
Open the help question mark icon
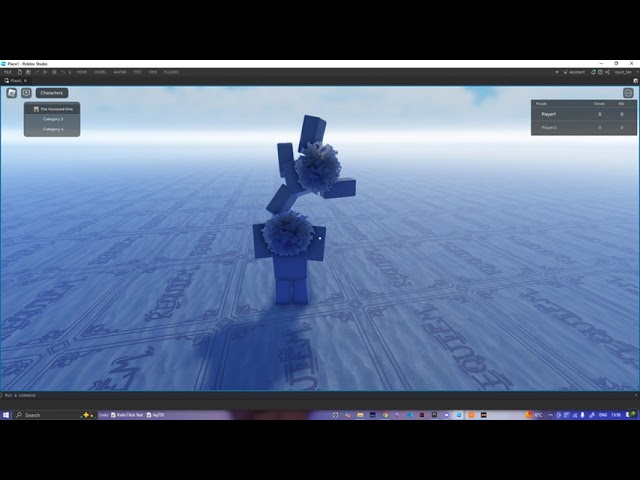[x=600, y=72]
